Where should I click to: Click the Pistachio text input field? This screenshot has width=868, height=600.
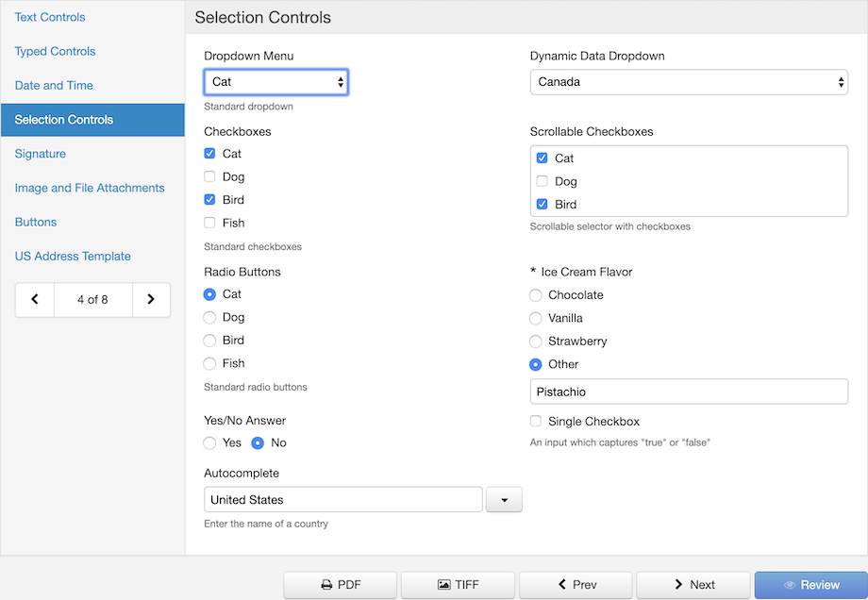689,392
